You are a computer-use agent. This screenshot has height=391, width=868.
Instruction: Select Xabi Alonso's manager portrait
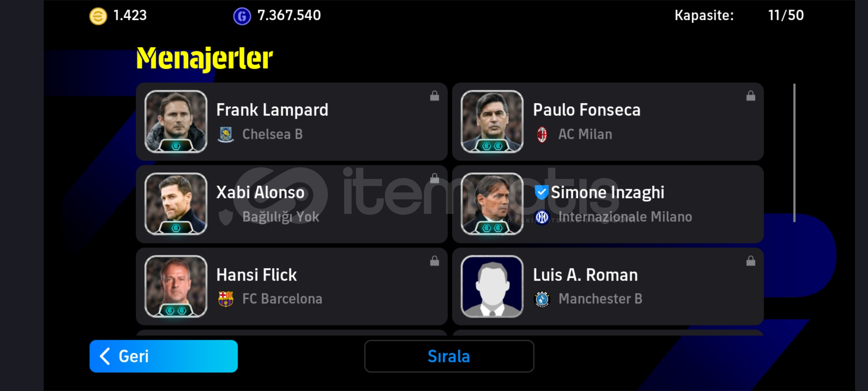click(x=176, y=204)
